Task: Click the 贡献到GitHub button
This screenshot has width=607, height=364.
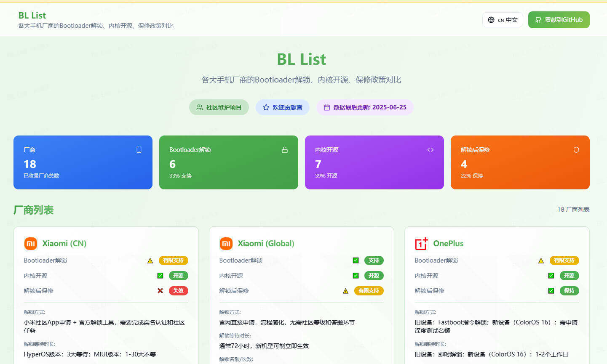Action: coord(559,19)
